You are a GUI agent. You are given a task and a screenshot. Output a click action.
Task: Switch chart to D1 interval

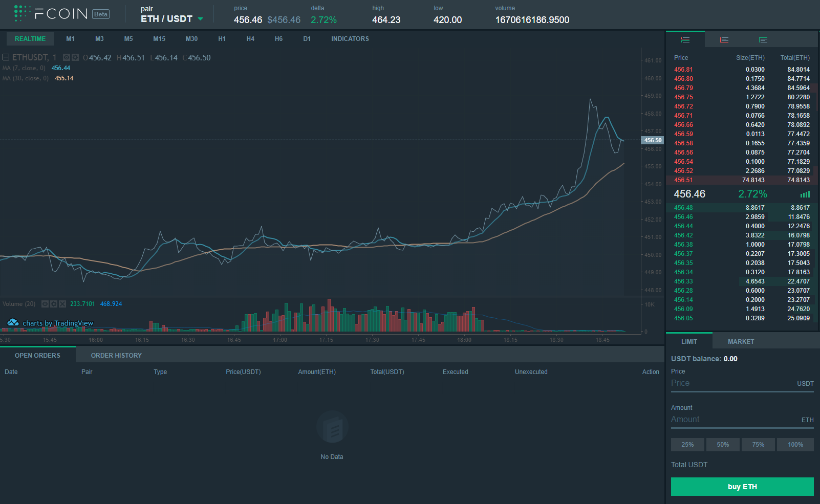307,39
